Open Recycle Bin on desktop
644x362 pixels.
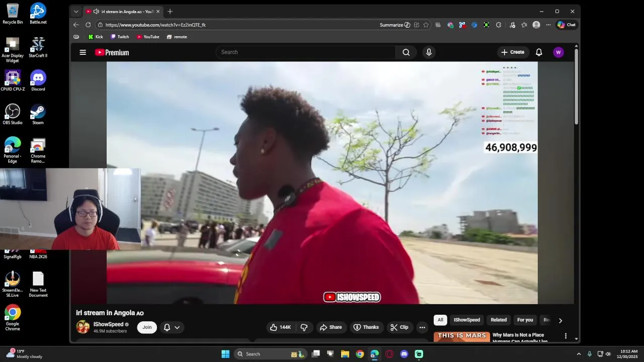point(13,14)
